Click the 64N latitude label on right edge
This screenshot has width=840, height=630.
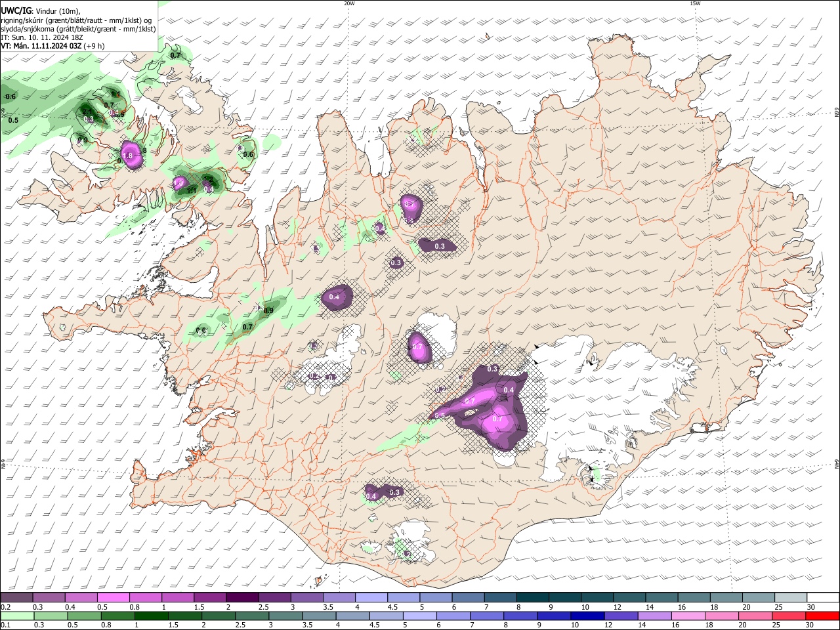click(x=837, y=463)
